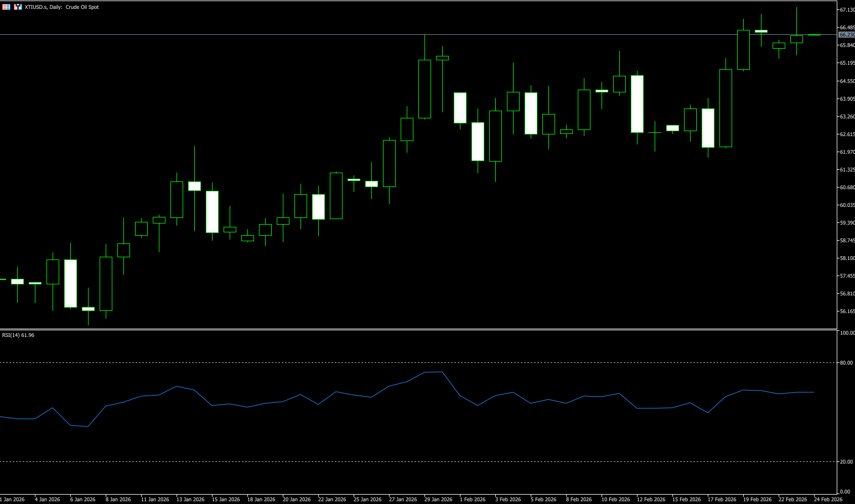The image size is (855, 504).
Task: Select the 17 Feb 2026 time axis label
Action: [722, 500]
